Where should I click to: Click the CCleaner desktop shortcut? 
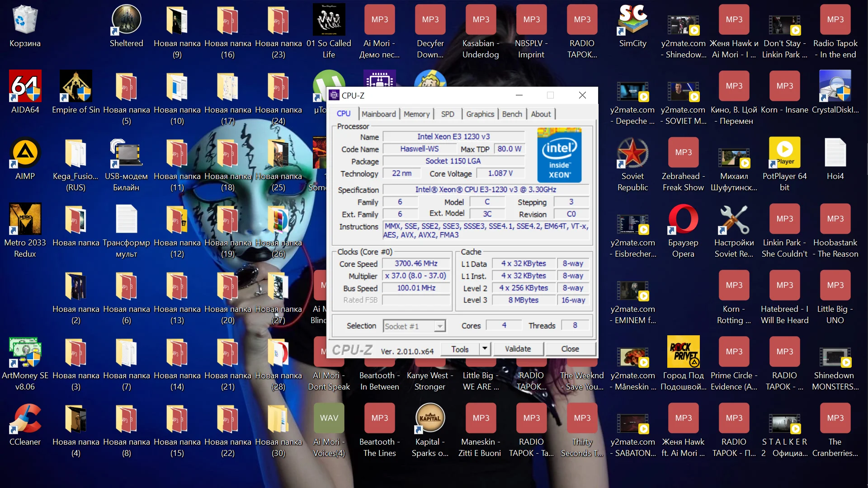click(25, 418)
